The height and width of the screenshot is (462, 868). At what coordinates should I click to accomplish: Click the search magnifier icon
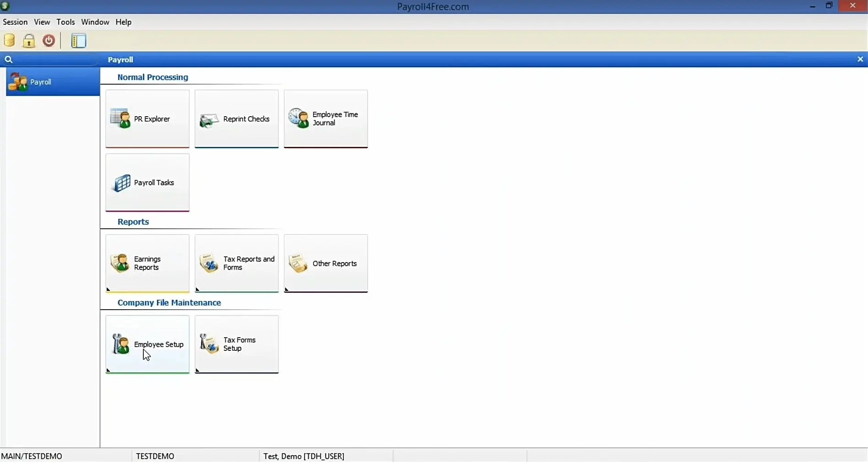click(9, 59)
